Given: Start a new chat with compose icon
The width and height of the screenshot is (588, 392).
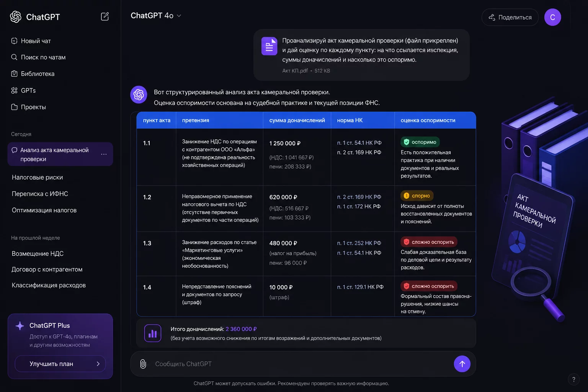Looking at the screenshot, I should click(x=105, y=16).
